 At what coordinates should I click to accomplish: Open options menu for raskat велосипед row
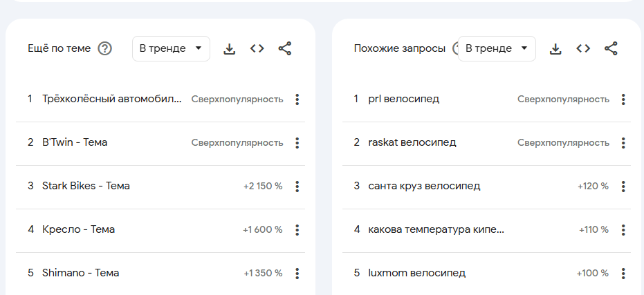pyautogui.click(x=623, y=143)
